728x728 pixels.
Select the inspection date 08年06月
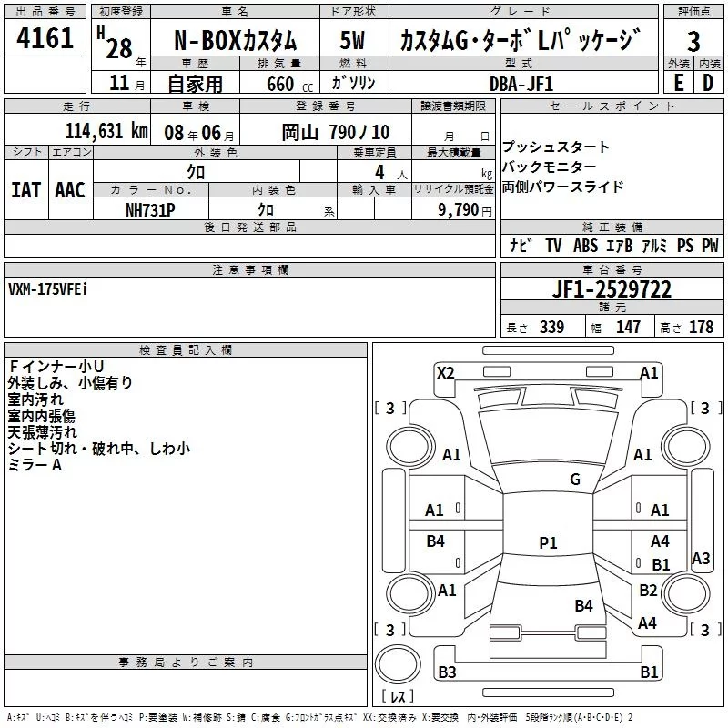point(198,133)
